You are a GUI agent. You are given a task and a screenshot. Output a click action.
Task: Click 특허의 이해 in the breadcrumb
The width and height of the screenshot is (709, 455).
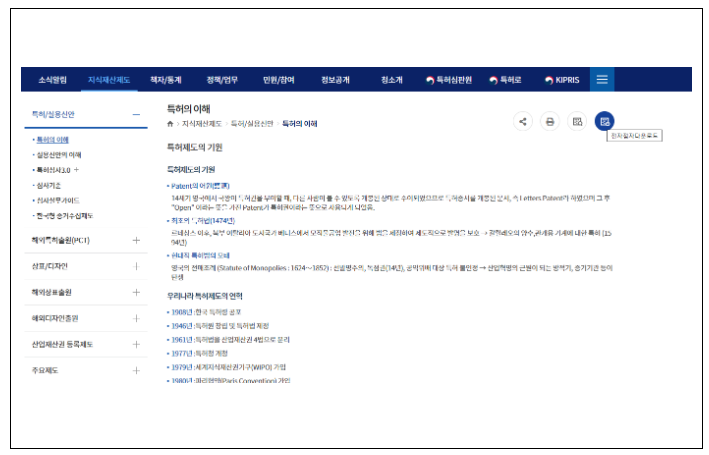[300, 124]
